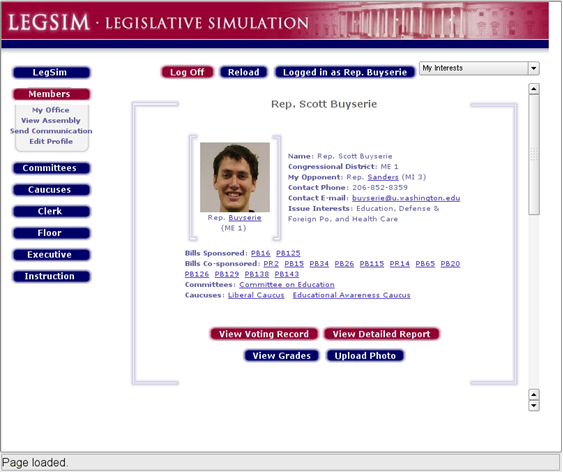
Task: Click Rep. Buyserie's profile photo
Action: [x=235, y=177]
